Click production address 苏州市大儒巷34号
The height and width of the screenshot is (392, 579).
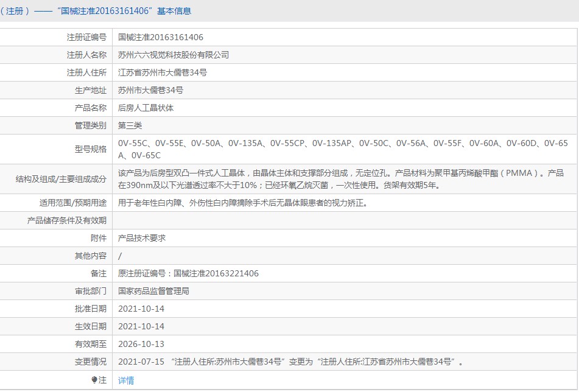150,91
